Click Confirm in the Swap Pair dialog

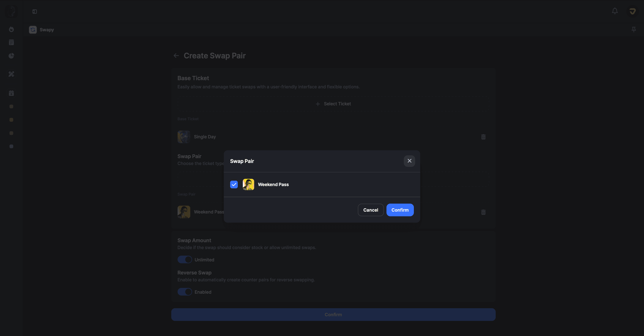click(x=400, y=210)
